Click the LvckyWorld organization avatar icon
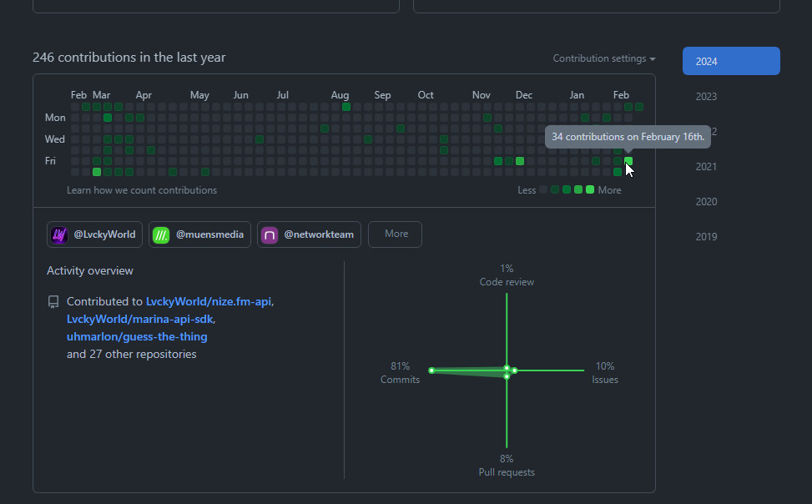Screen dimensions: 812x504 coord(59,234)
